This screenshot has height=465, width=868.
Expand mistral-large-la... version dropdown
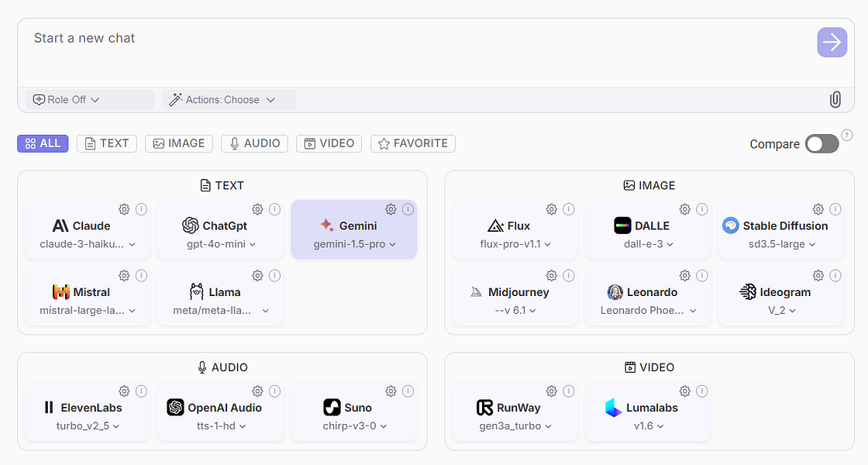[88, 311]
